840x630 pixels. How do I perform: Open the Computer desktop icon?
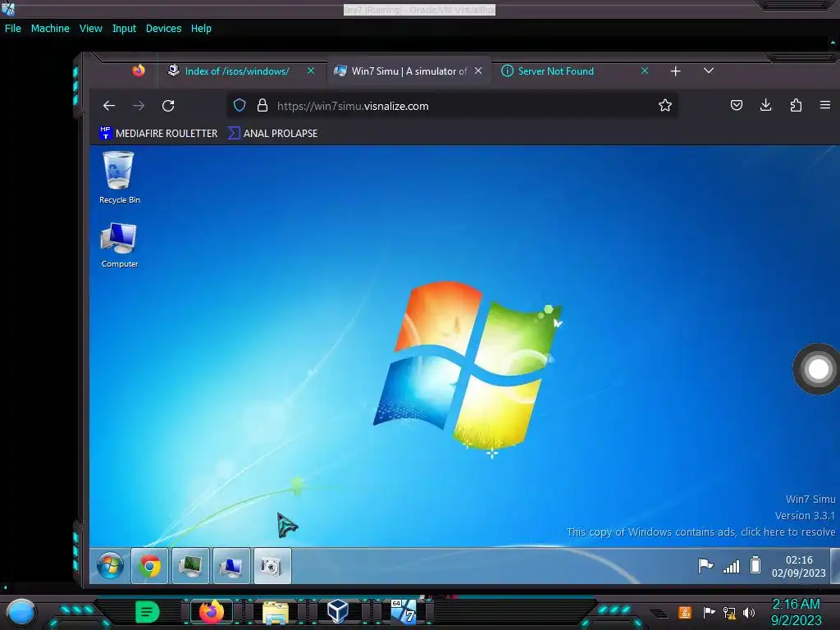(x=119, y=244)
